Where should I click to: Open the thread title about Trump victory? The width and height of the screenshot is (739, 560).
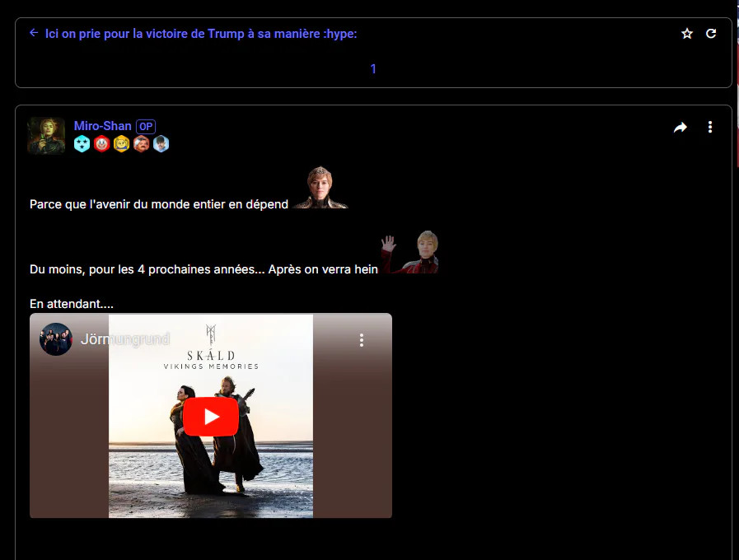(201, 34)
